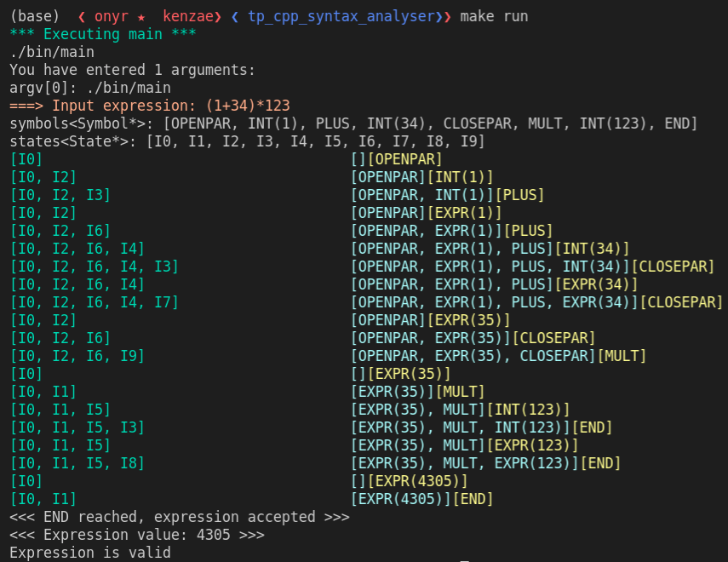
Task: Click '[OPENPAR, EXPR(35)][CLOSEPAR]' entry
Action: 473,338
